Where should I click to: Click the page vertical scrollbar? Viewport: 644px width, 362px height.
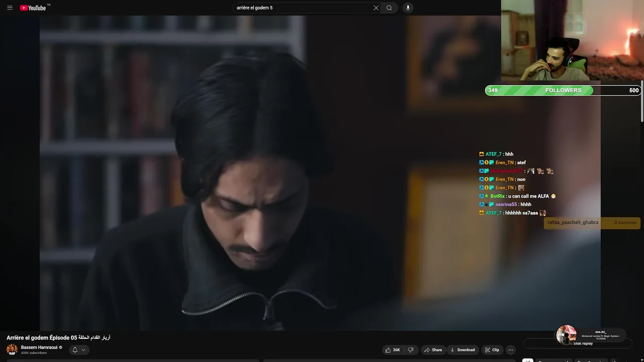click(642, 101)
